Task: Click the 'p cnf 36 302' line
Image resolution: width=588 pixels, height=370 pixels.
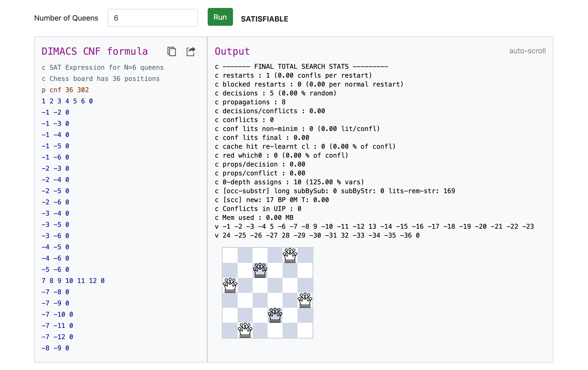Action: (x=65, y=90)
